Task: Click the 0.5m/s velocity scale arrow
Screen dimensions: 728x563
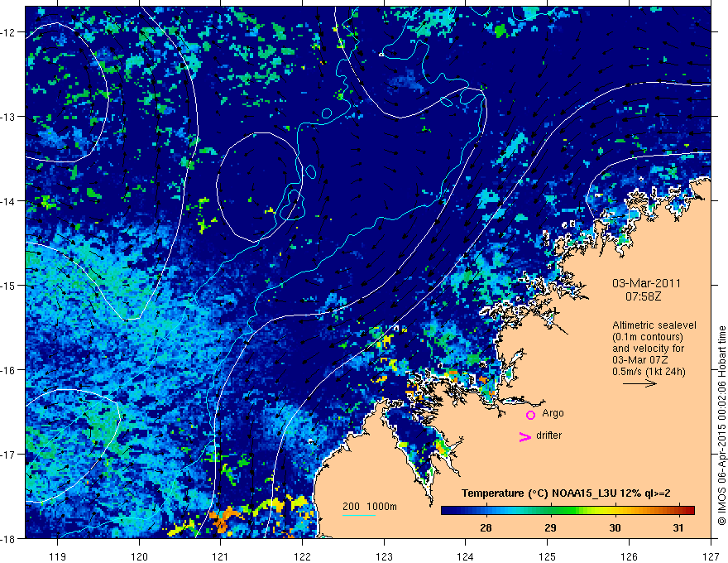Action: (x=639, y=383)
